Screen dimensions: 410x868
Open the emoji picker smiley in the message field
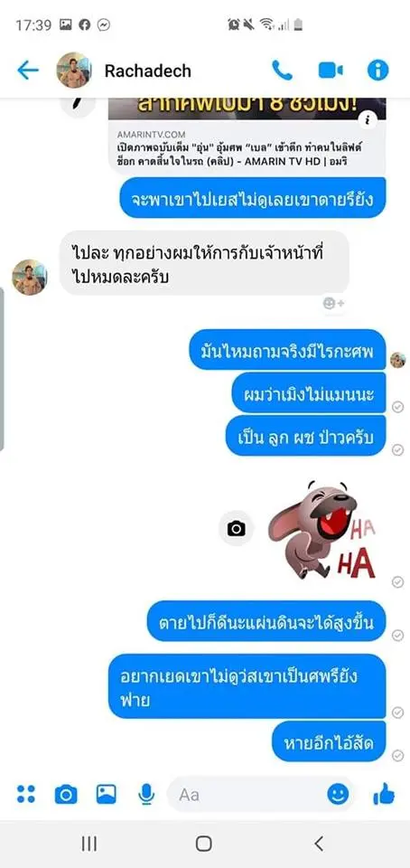338,795
